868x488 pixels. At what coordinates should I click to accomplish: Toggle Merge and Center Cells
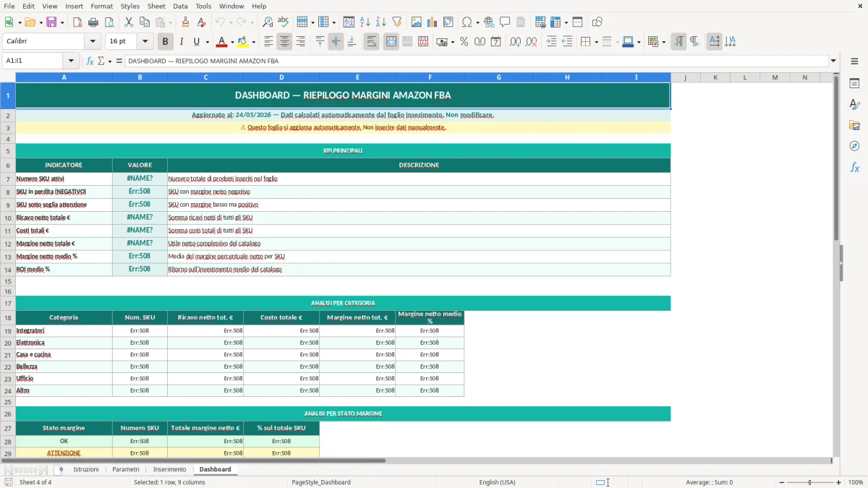(x=391, y=42)
